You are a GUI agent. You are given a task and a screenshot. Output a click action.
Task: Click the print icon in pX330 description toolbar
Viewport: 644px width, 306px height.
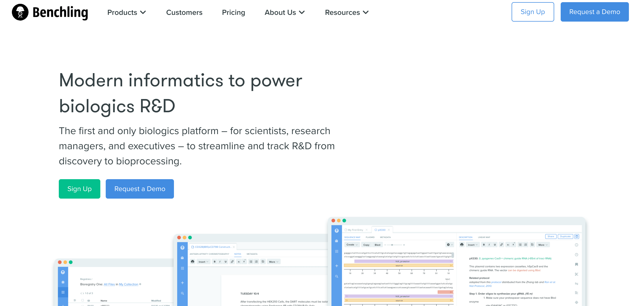coord(462,245)
